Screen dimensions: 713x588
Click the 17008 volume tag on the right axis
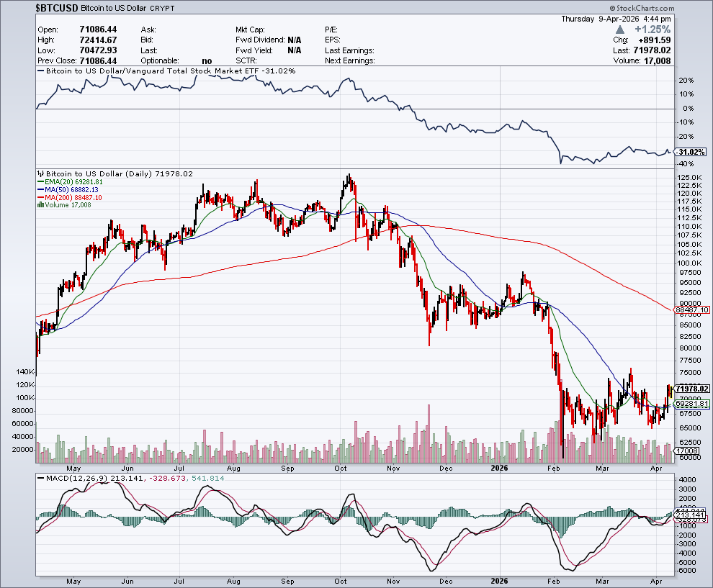pyautogui.click(x=685, y=451)
